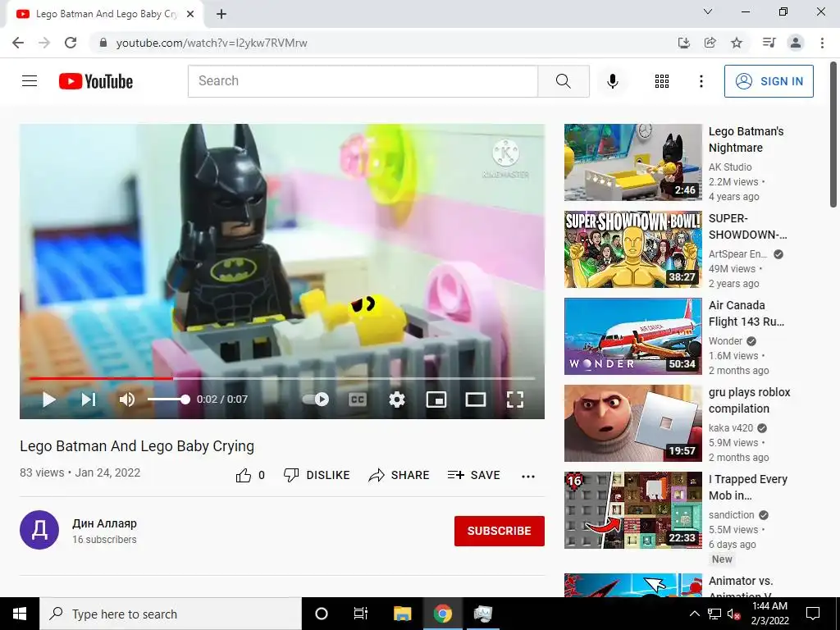This screenshot has height=630, width=840.
Task: Open the YouTube guide hamburger menu
Action: click(x=30, y=81)
